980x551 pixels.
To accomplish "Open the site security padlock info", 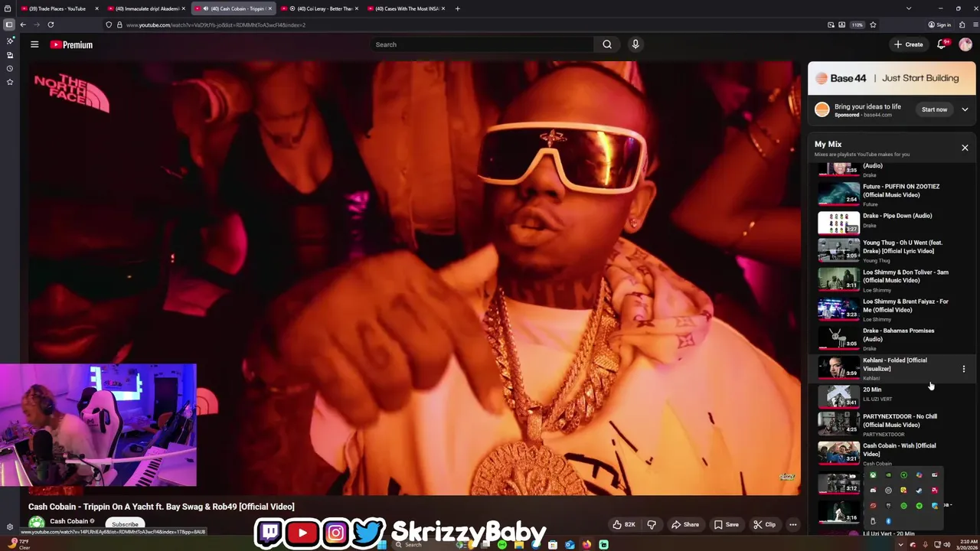I will coord(119,24).
